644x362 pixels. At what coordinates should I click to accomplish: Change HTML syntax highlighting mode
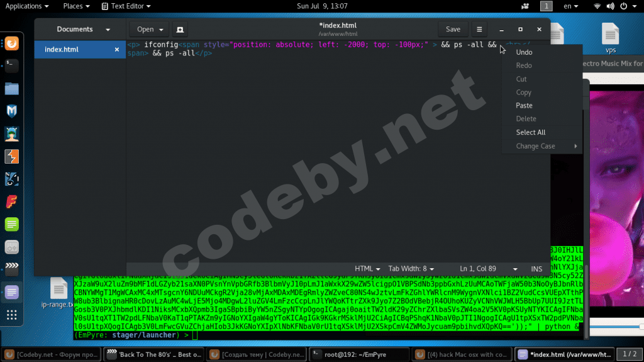pyautogui.click(x=367, y=269)
